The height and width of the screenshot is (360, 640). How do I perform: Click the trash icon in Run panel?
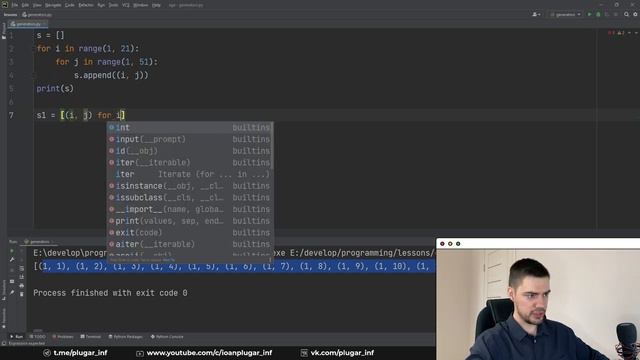[22, 294]
